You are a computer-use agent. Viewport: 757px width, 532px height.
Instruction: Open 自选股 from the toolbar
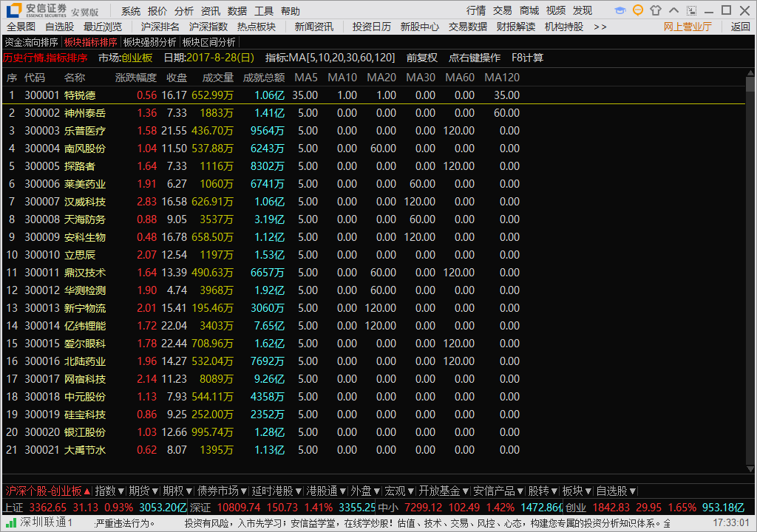59,27
